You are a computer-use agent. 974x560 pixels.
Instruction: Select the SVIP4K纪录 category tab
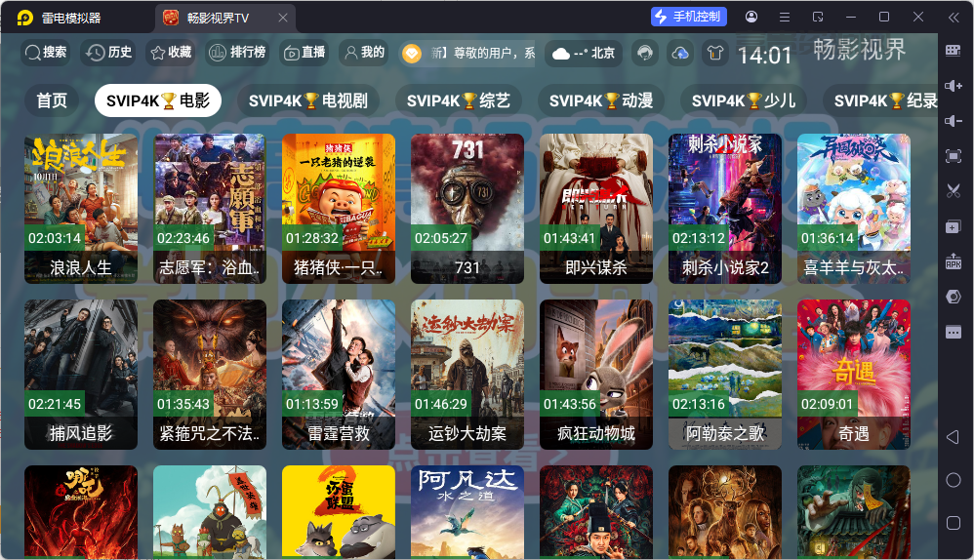(x=882, y=100)
